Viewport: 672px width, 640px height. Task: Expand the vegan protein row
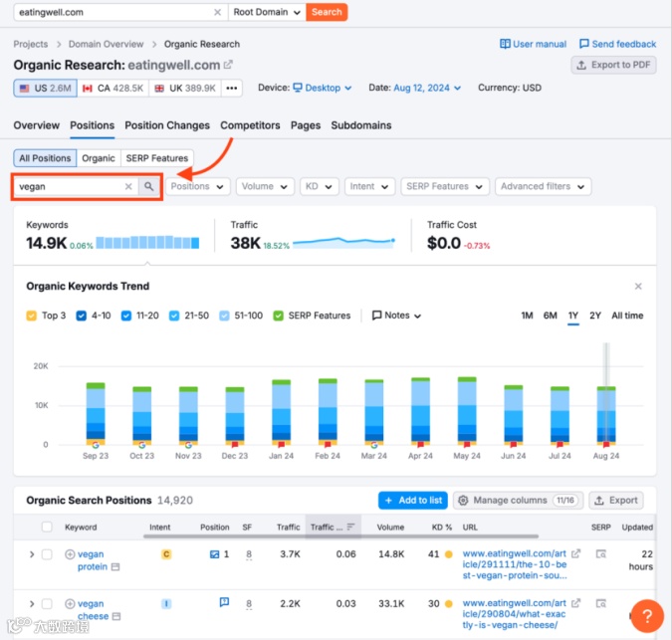[32, 554]
